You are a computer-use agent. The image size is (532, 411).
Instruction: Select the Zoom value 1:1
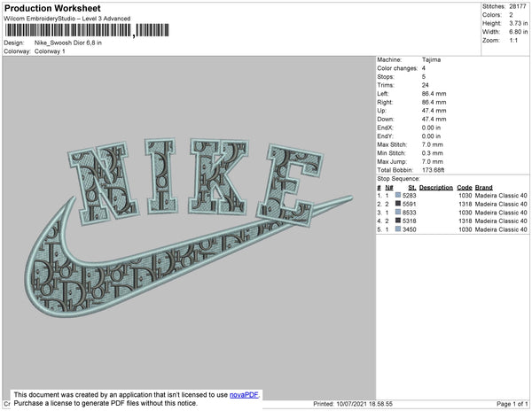513,41
